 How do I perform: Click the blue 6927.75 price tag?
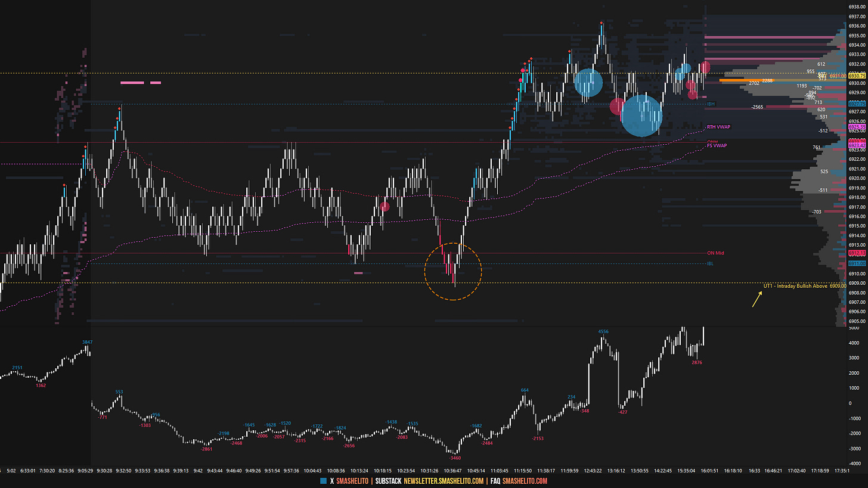857,104
